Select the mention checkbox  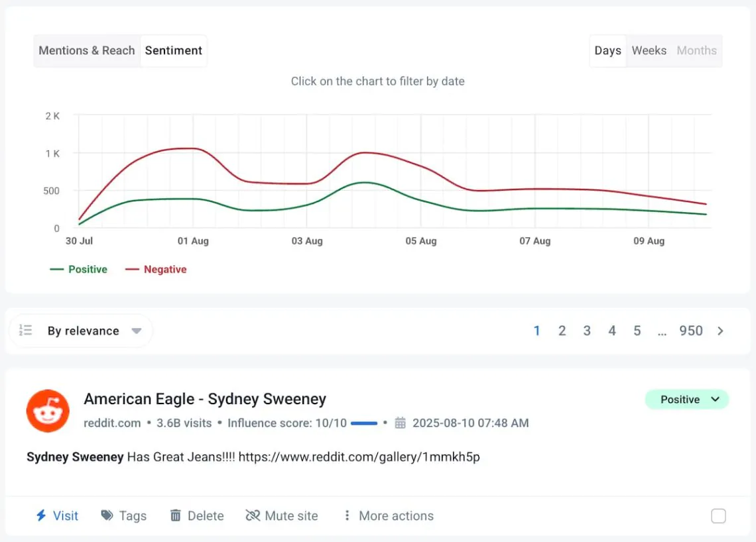tap(720, 515)
